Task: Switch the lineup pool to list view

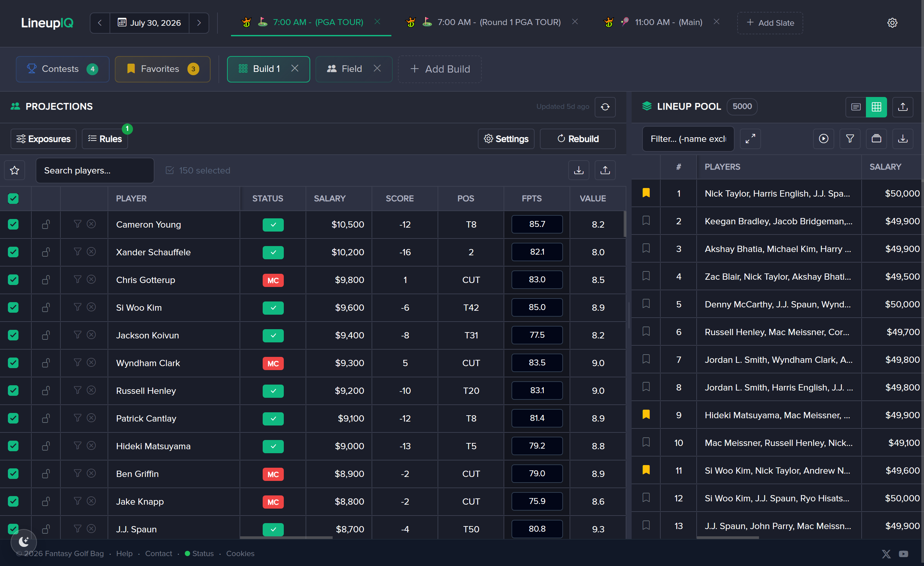Action: tap(856, 107)
